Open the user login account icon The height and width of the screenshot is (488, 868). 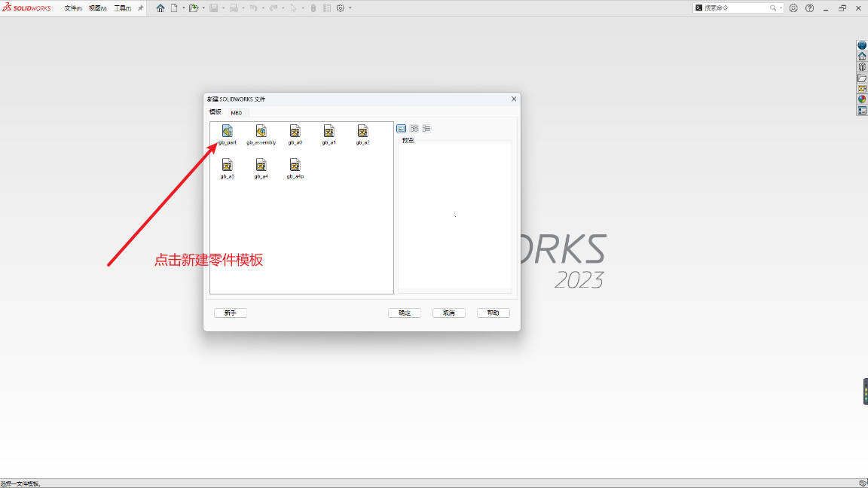pyautogui.click(x=793, y=8)
